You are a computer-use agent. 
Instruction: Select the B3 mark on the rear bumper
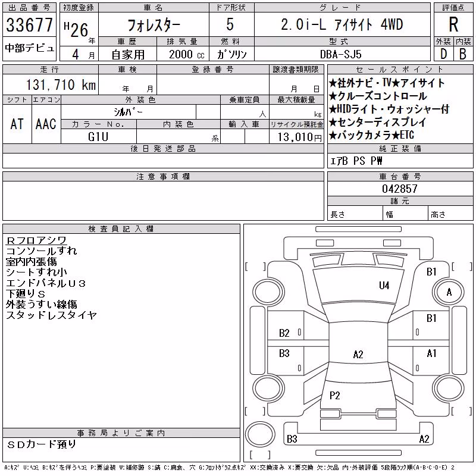pos(292,439)
